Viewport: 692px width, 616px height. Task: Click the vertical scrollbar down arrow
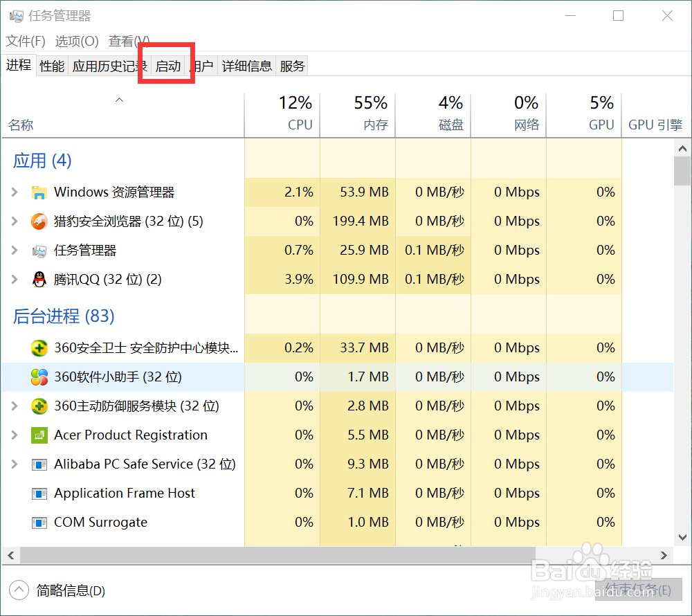pyautogui.click(x=682, y=537)
